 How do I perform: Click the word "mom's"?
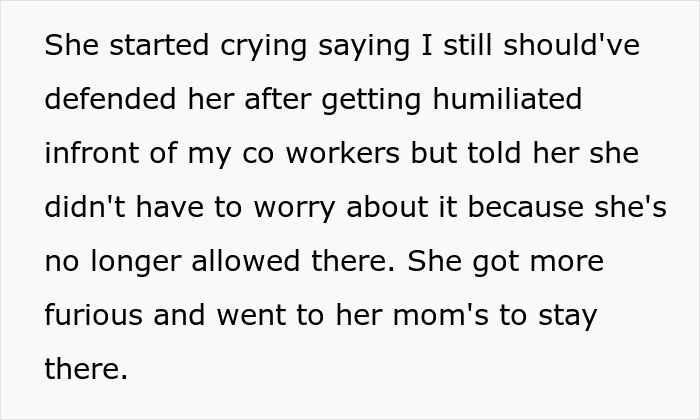(446, 317)
